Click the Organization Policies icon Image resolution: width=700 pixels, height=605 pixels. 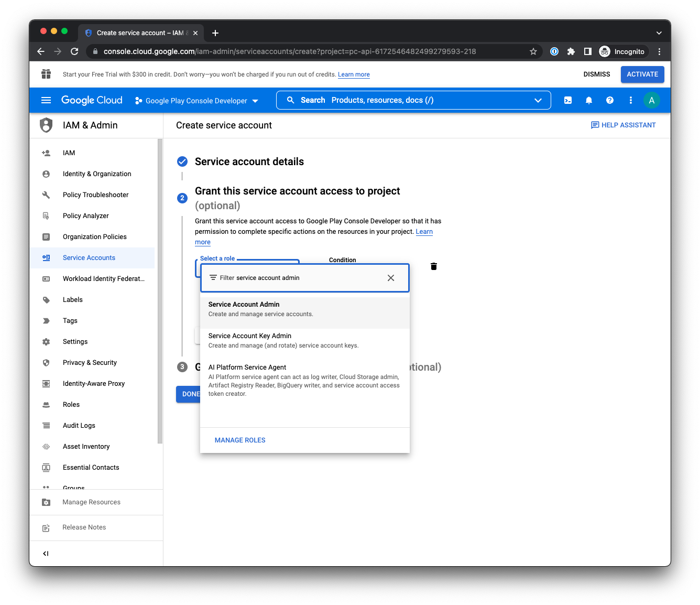[x=46, y=237]
